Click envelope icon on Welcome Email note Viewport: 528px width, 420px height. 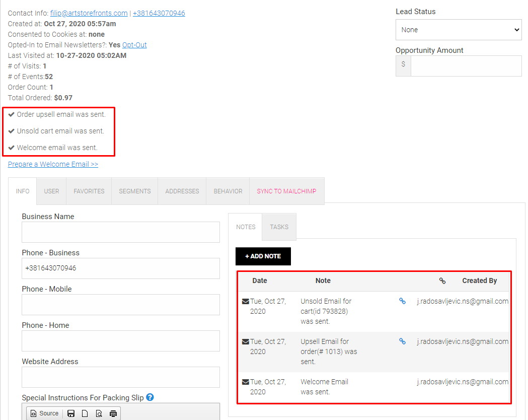point(246,382)
